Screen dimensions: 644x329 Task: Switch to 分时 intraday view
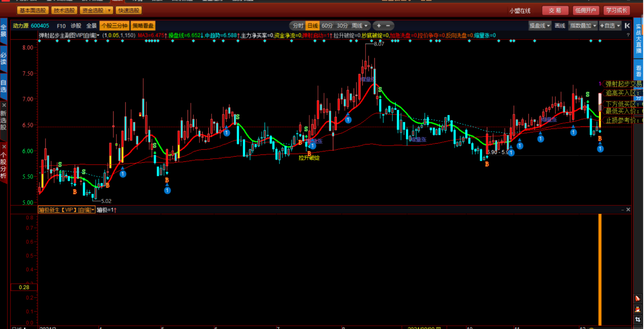click(x=298, y=26)
